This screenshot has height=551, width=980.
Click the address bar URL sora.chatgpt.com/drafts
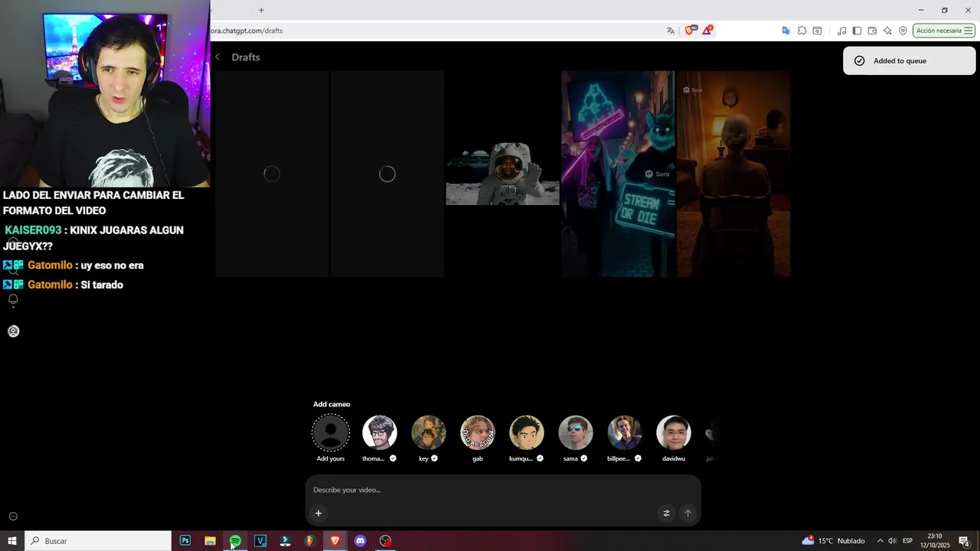point(247,31)
